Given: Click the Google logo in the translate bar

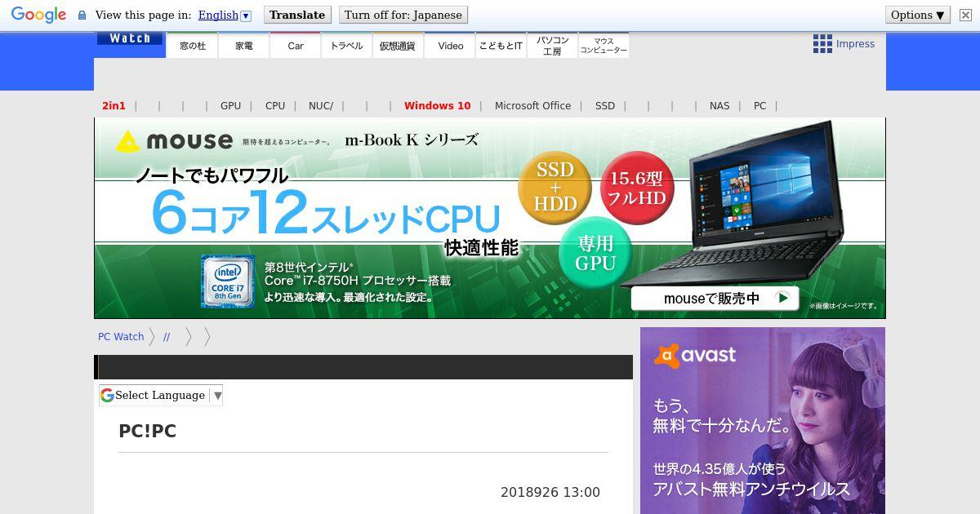Looking at the screenshot, I should coord(38,15).
